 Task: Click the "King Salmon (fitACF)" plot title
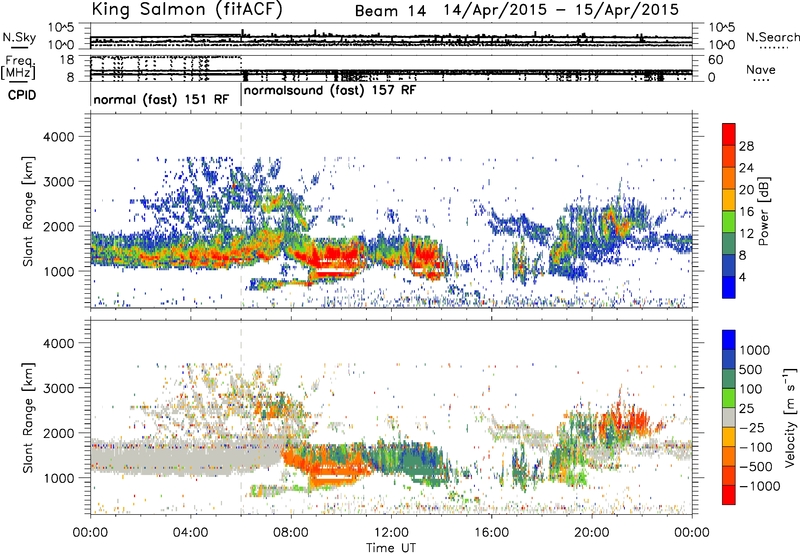187,9
